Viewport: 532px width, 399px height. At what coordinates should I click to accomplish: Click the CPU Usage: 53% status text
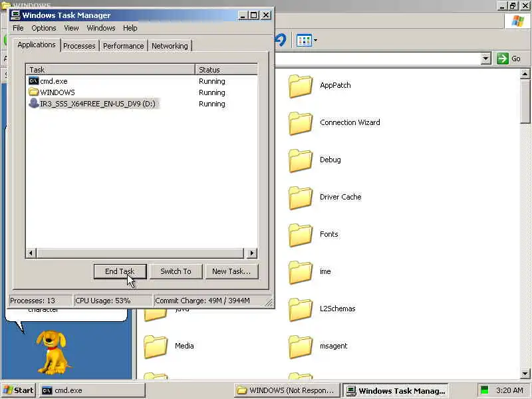tap(103, 301)
